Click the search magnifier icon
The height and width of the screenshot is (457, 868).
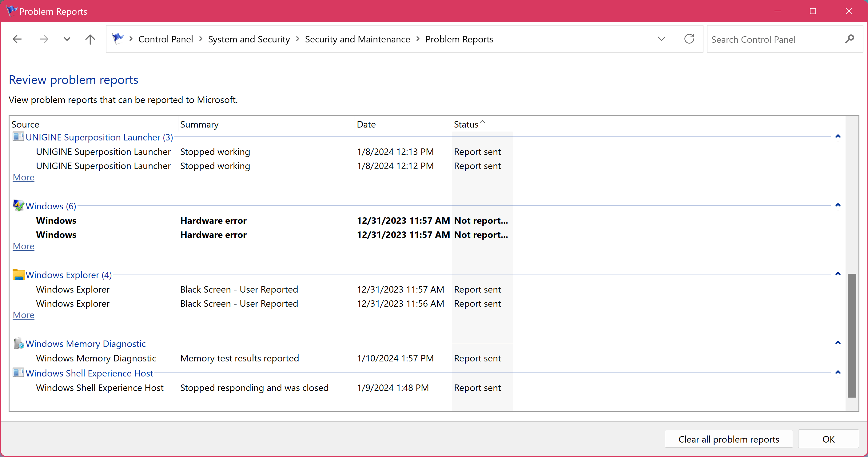850,39
